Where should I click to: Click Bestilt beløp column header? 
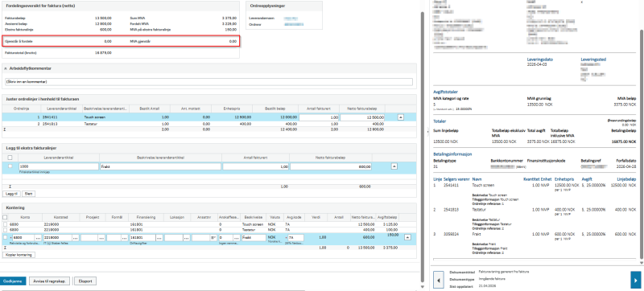(275, 109)
